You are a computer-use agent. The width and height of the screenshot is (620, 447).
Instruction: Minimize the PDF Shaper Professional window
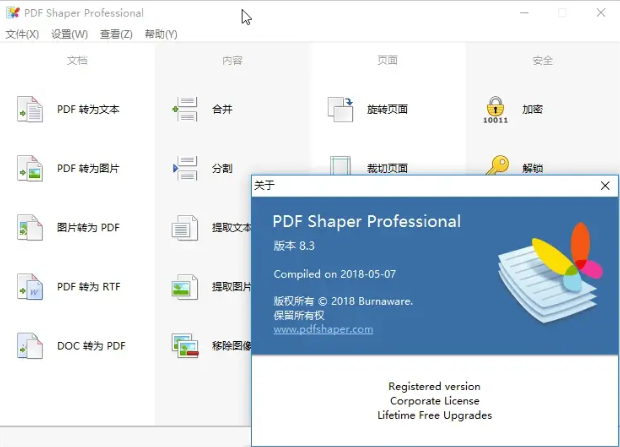(x=524, y=13)
